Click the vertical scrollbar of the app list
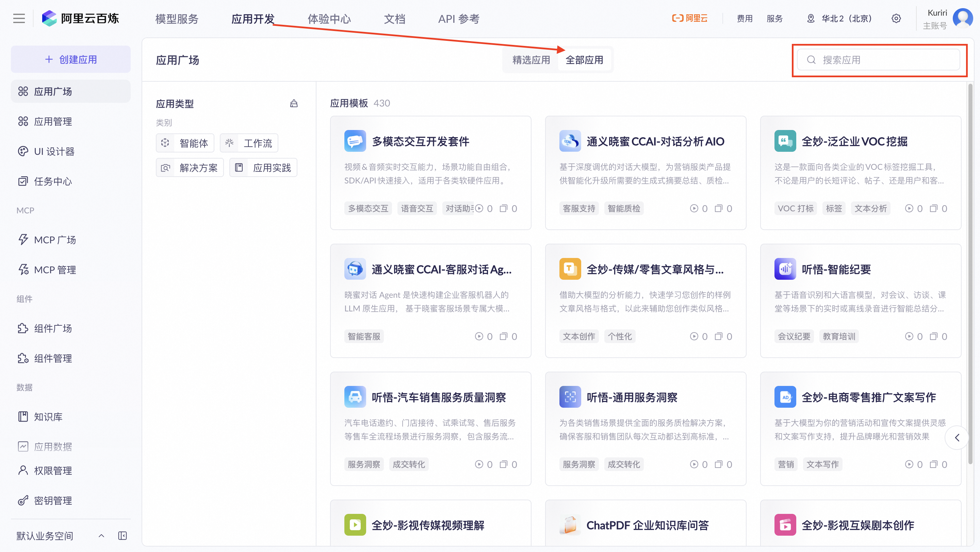 [x=970, y=266]
